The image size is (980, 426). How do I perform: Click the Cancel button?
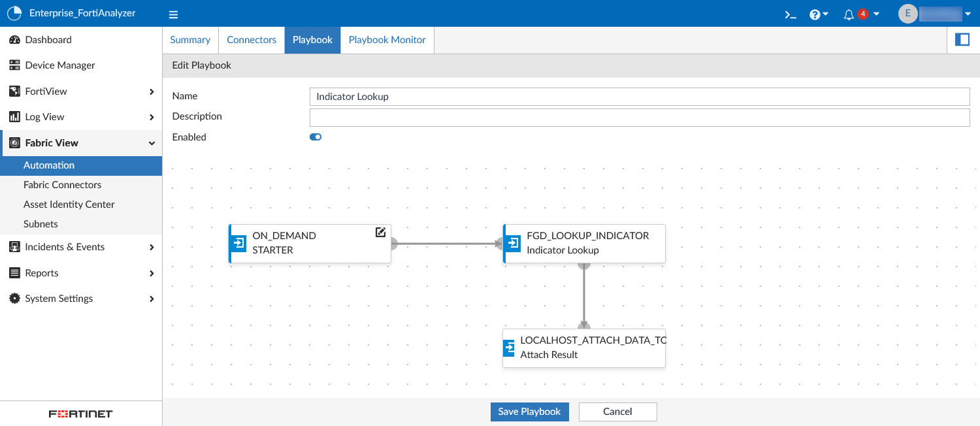coord(617,412)
